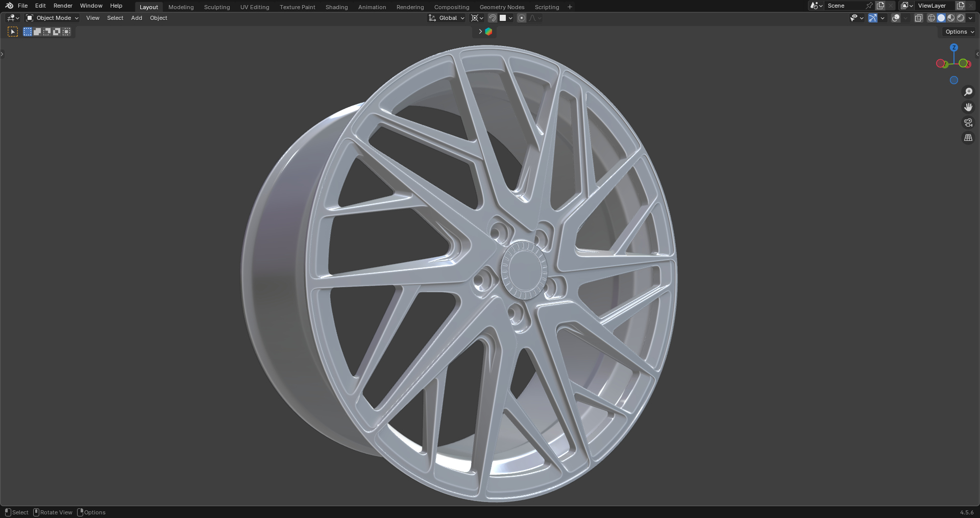Open editor type dropdown
The image size is (980, 518).
(x=13, y=18)
